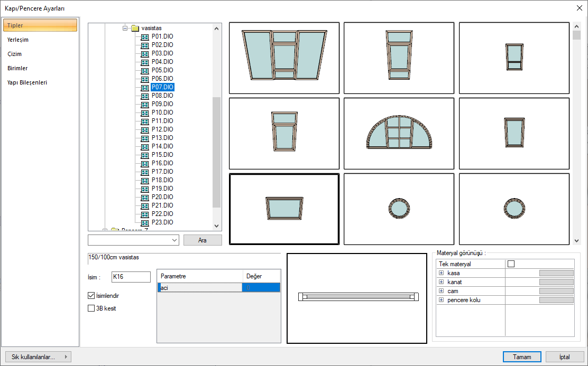Pick the P05.DIO file icon
The image size is (588, 366).
click(x=145, y=70)
